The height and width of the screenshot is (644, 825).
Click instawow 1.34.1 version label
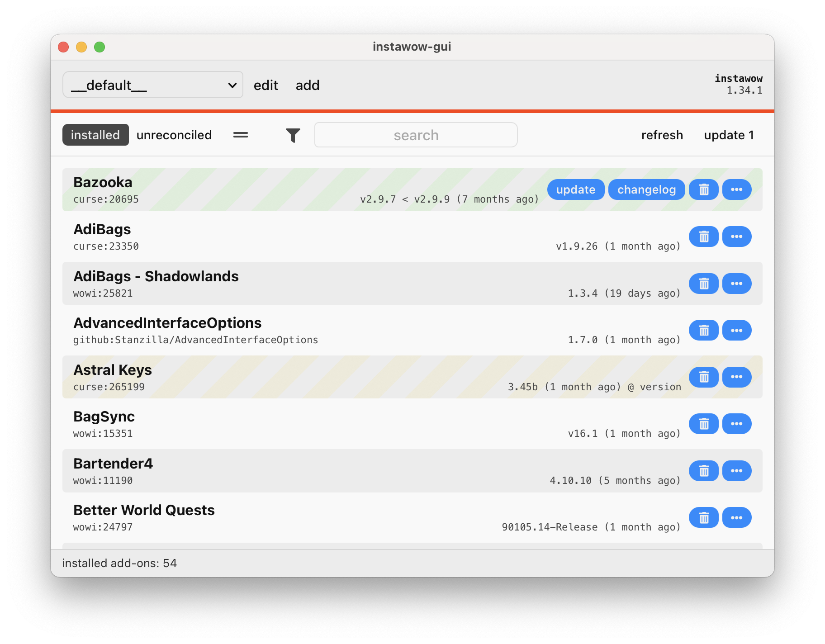739,85
